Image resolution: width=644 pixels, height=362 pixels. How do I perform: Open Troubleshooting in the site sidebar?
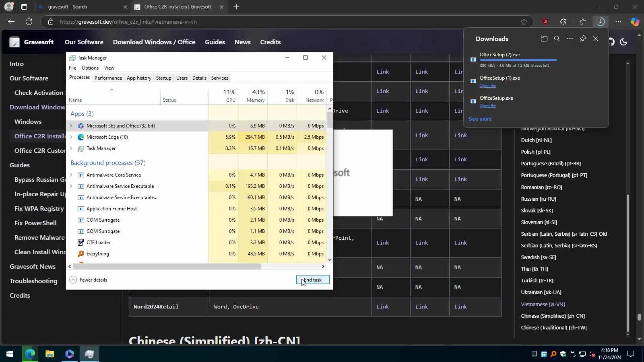[x=33, y=281]
